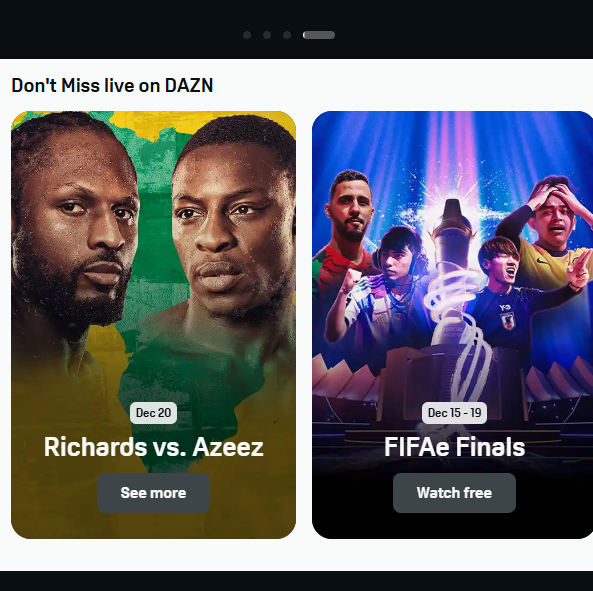Click the Dec 20 date badge
The width and height of the screenshot is (593, 591).
tap(154, 413)
